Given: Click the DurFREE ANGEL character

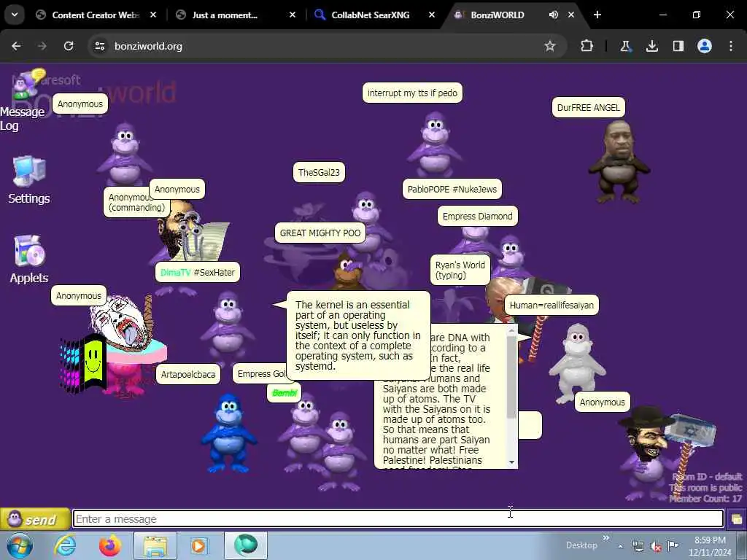Looking at the screenshot, I should [x=619, y=162].
